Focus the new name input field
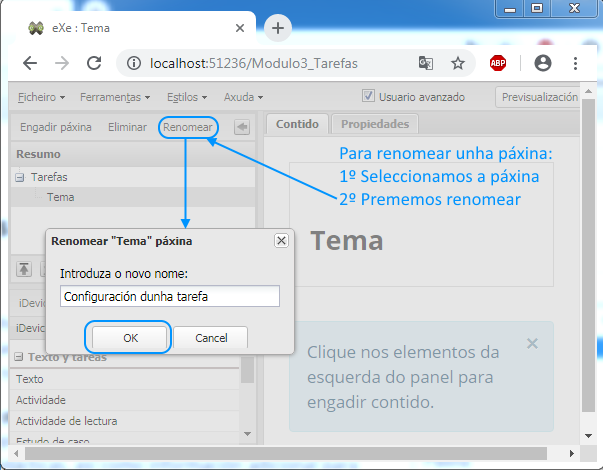Image resolution: width=603 pixels, height=470 pixels. pyautogui.click(x=170, y=296)
